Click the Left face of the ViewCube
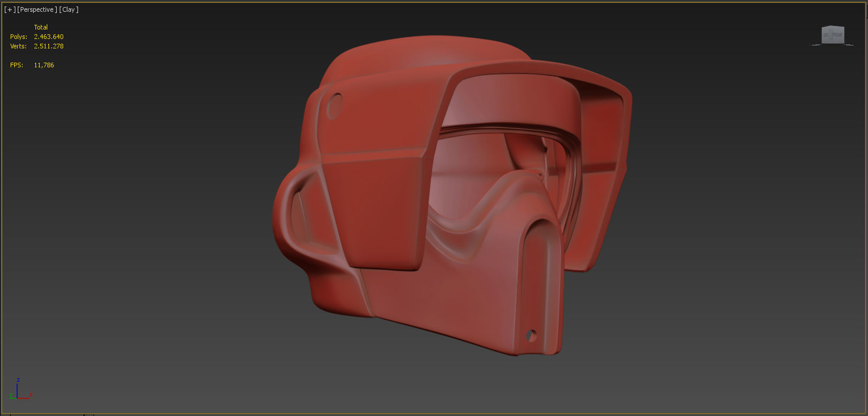The height and width of the screenshot is (416, 868). [826, 36]
